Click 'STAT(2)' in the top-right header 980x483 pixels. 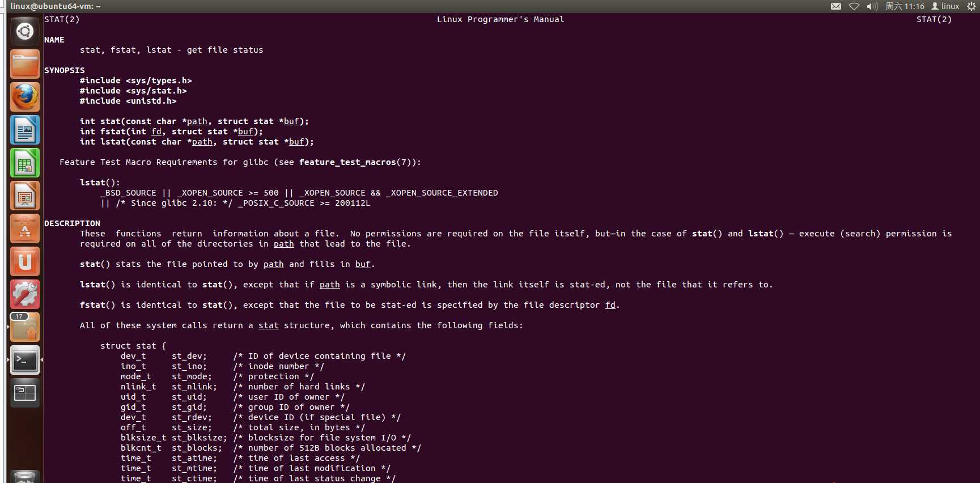pyautogui.click(x=934, y=19)
